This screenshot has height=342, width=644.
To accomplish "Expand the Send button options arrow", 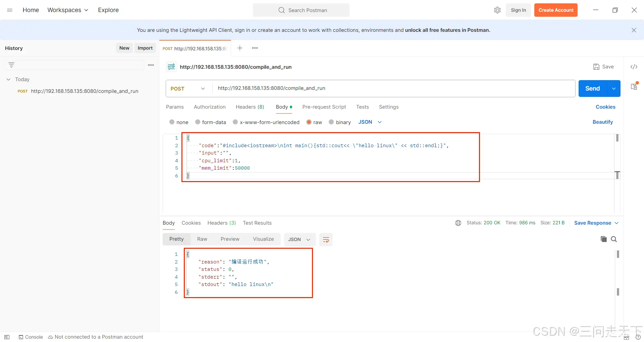I will coord(614,89).
